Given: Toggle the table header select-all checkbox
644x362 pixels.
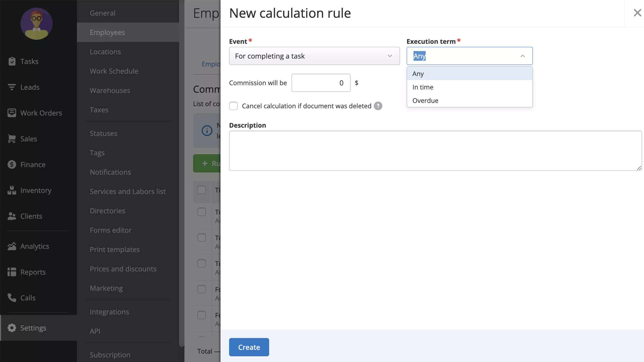Looking at the screenshot, I should pos(202,190).
